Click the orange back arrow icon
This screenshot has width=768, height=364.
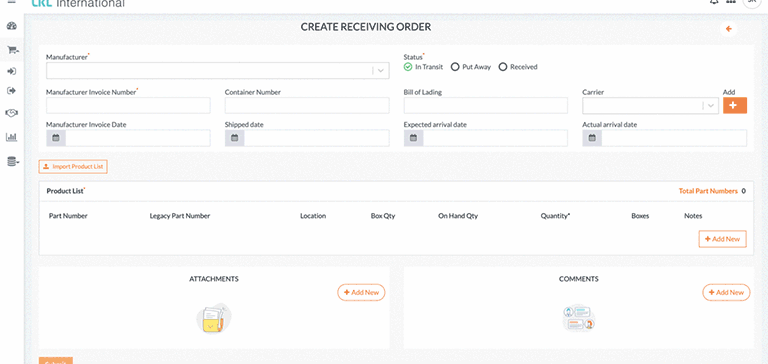[x=728, y=29]
